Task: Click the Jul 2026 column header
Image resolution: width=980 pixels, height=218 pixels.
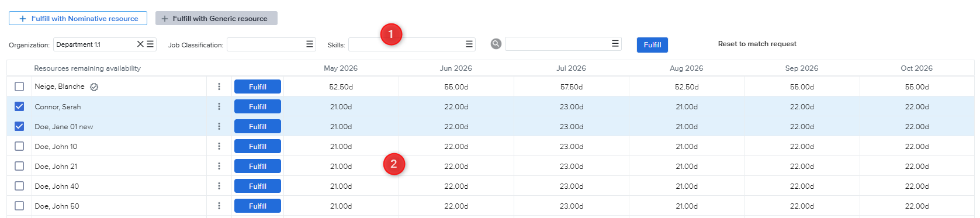Action: [x=571, y=68]
